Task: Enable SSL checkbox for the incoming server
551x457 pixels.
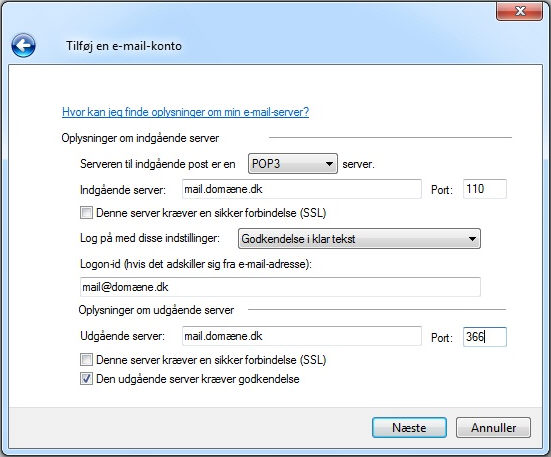Action: 86,213
